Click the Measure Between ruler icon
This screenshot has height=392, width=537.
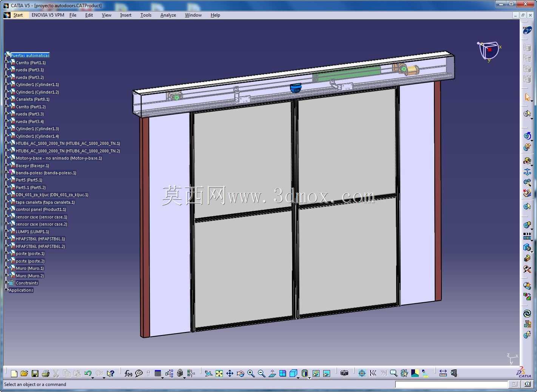click(x=443, y=374)
